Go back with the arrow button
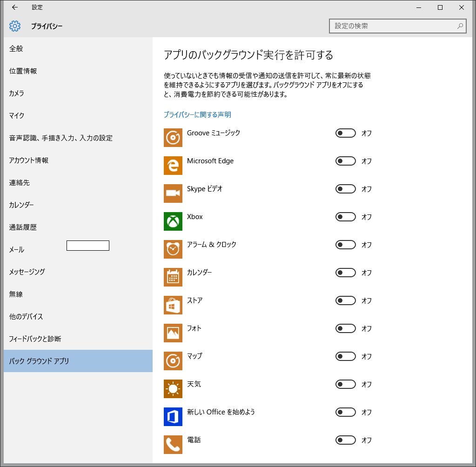The width and height of the screenshot is (476, 467). [14, 7]
